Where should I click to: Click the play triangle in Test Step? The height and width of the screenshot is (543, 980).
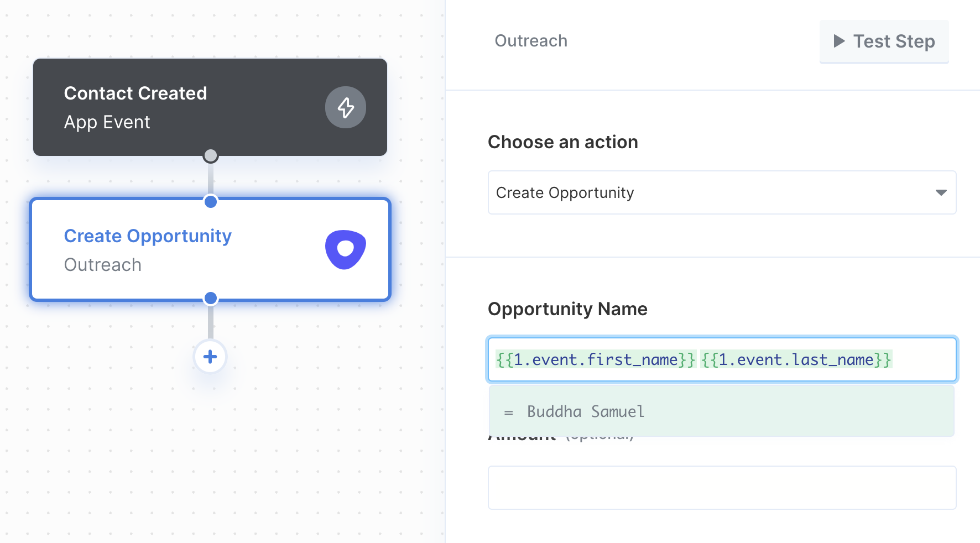point(839,41)
